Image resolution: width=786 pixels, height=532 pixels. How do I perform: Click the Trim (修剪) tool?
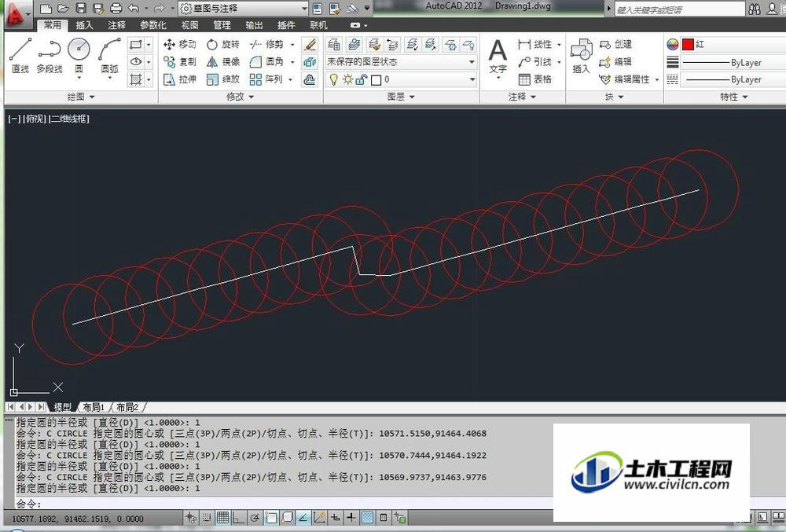[266, 45]
